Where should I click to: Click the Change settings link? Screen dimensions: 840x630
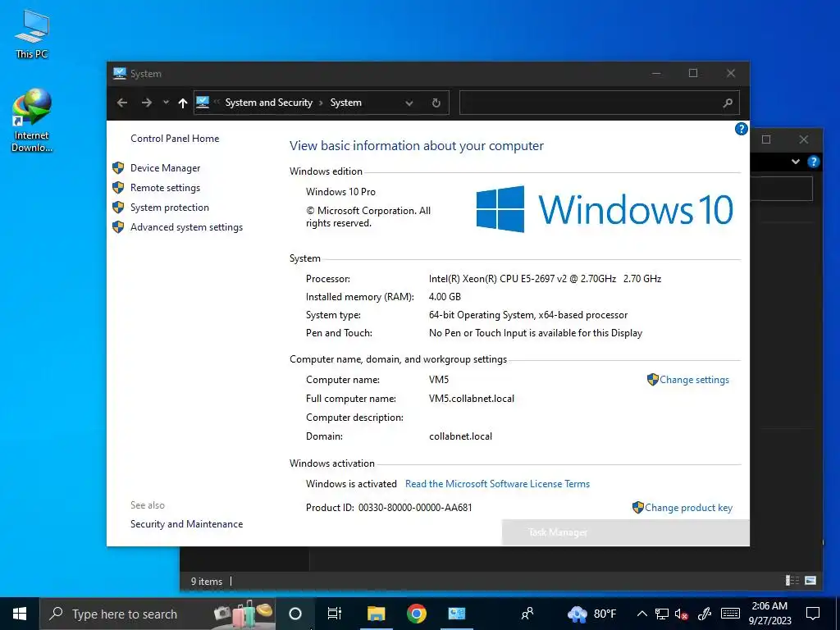click(694, 380)
